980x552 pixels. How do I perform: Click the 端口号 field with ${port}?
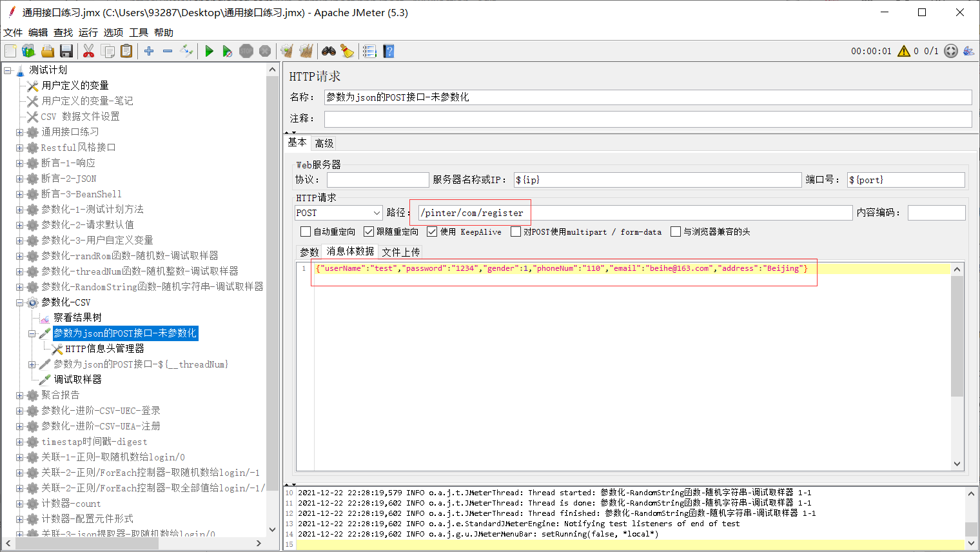(x=906, y=180)
